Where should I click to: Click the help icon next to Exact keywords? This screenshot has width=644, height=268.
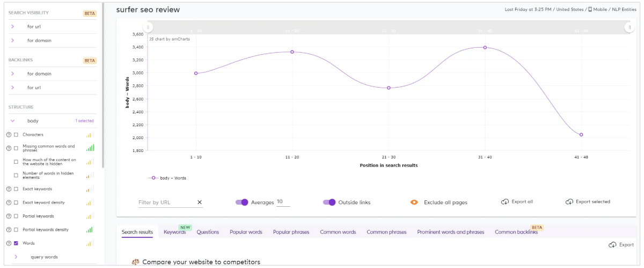click(x=9, y=189)
